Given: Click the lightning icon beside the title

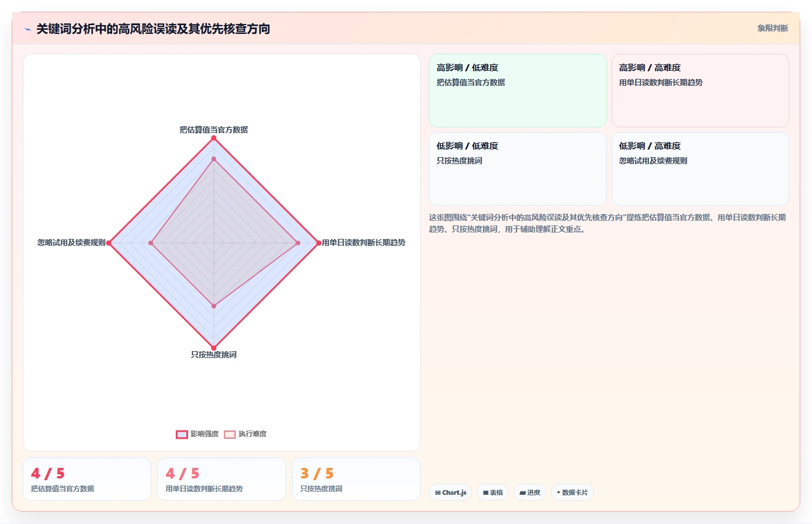Looking at the screenshot, I should 27,29.
